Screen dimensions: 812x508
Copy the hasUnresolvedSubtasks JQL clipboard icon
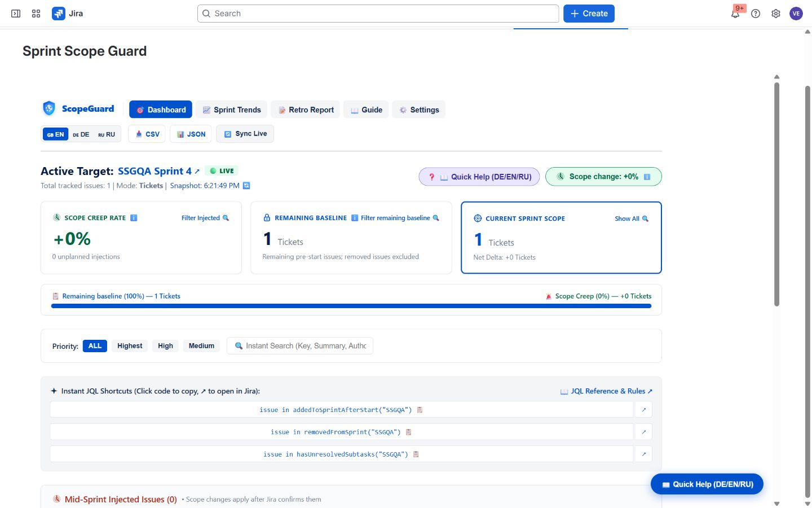(x=416, y=454)
